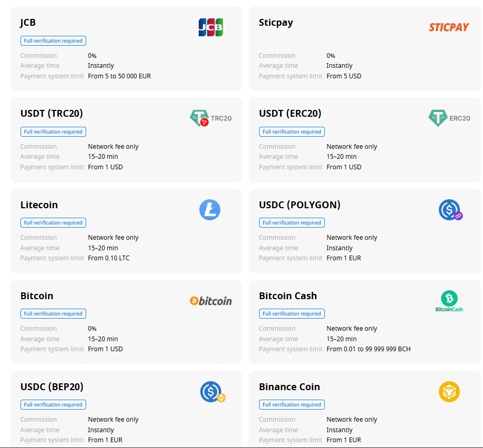Click Bitcoin Cash '15–20 min' average time

[342, 339]
